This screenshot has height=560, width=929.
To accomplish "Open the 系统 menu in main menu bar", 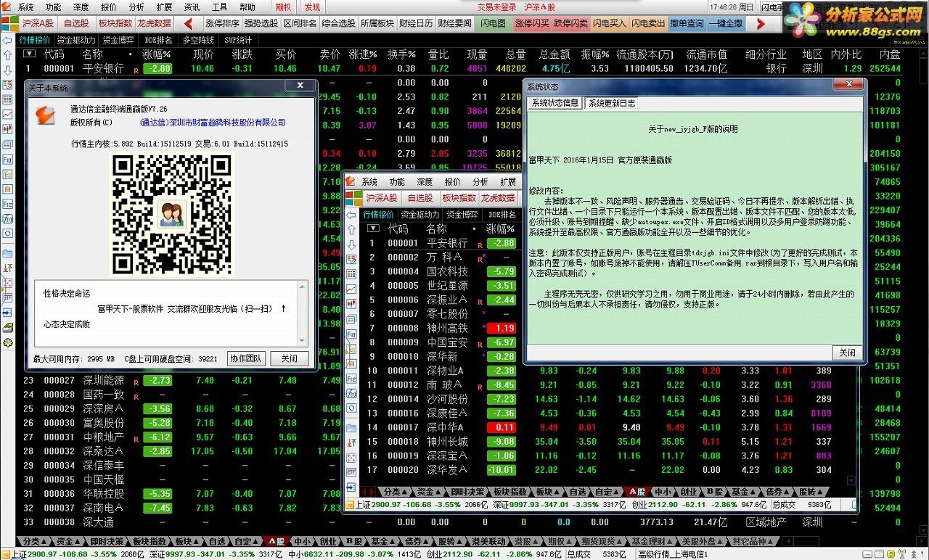I will pyautogui.click(x=26, y=7).
